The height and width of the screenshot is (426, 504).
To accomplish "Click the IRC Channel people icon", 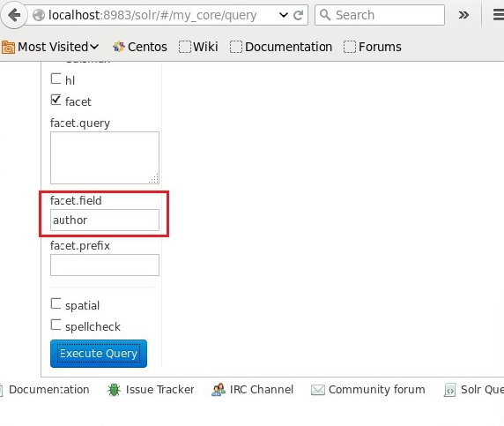I will tap(219, 390).
